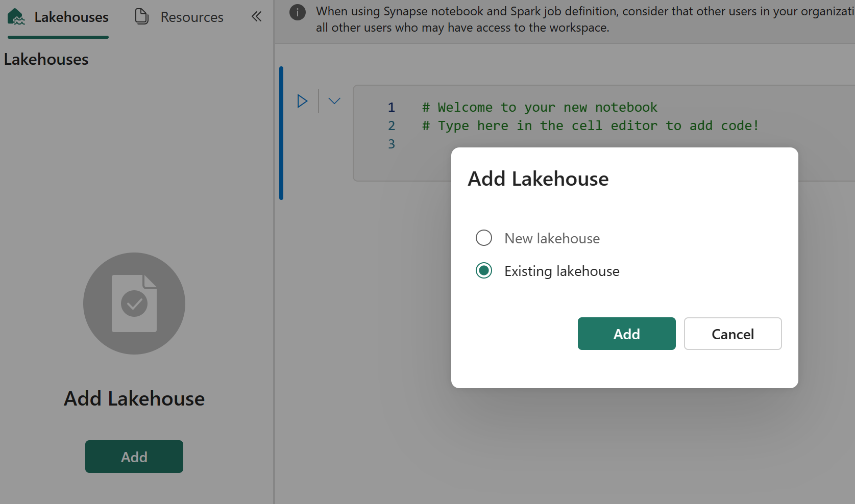Cancel the Add Lakehouse dialog
Screen dimensions: 855x504
(x=732, y=334)
